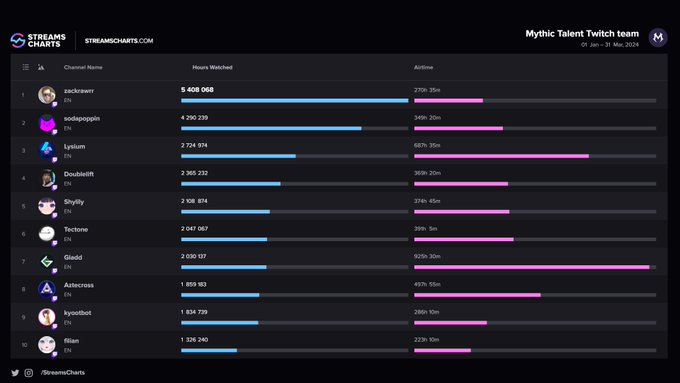
Task: Click Gladd's pink airtime bar
Action: click(x=532, y=267)
